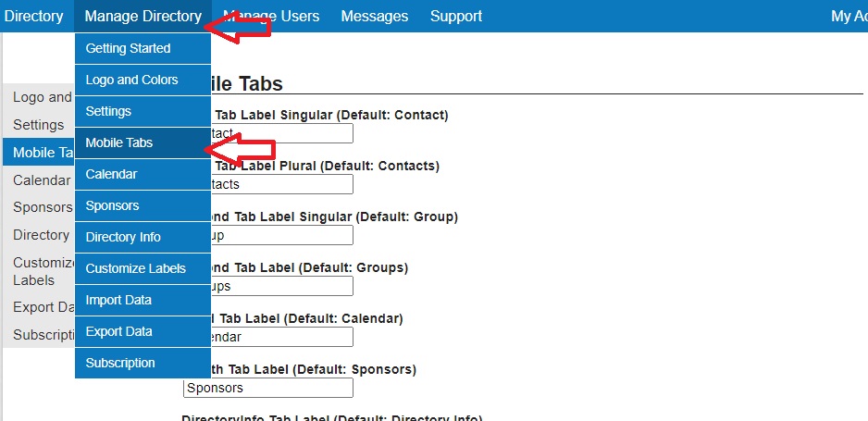Select Getting Started from the dropdown menu
Viewport: 868px width, 421px height.
128,48
